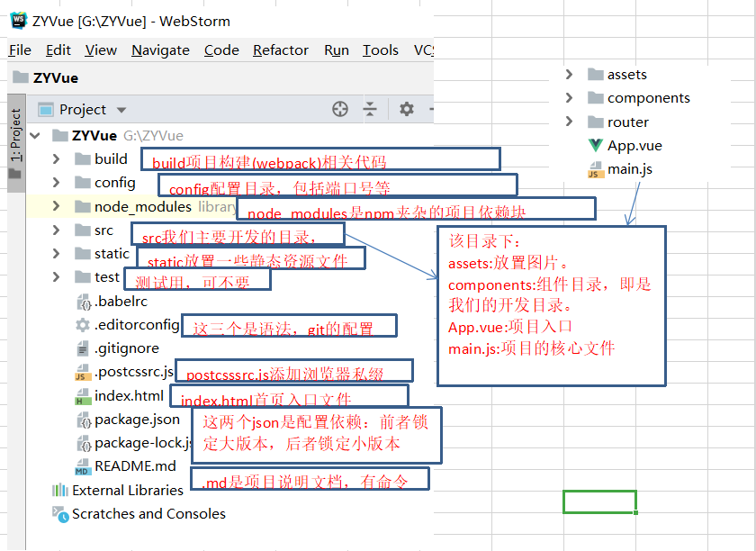Select the .gitignore file name

click(x=127, y=348)
